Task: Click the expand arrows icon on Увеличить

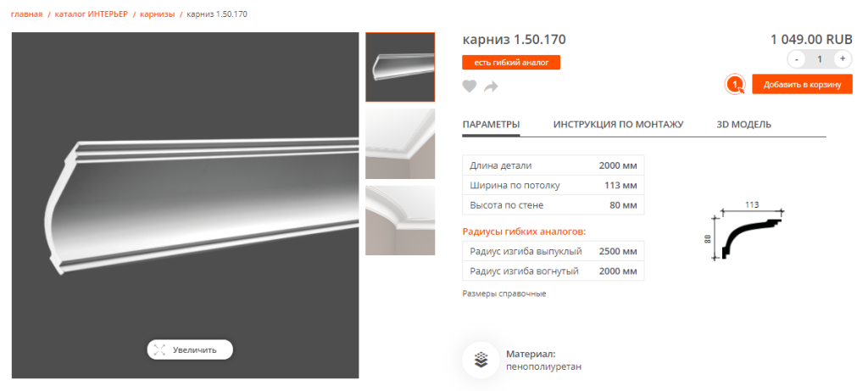Action: click(x=160, y=349)
